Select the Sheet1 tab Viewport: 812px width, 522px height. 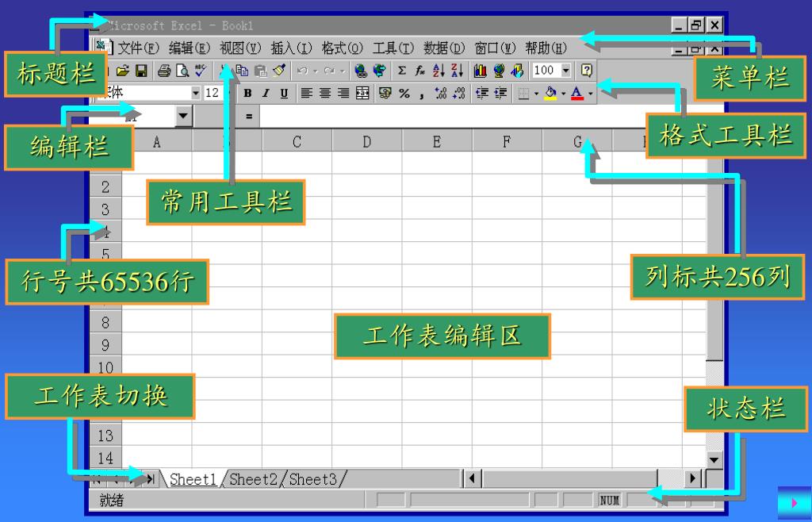point(193,479)
